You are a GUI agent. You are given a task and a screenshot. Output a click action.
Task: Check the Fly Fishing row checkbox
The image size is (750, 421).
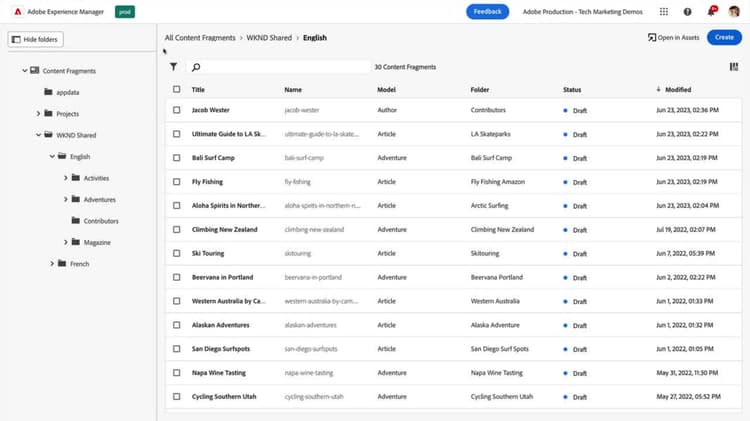click(176, 182)
